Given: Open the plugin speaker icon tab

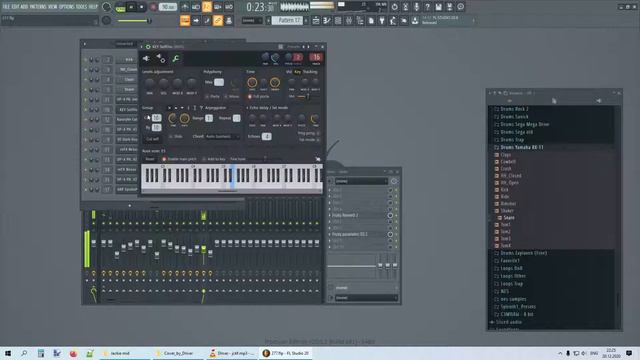Looking at the screenshot, I should point(146,59).
